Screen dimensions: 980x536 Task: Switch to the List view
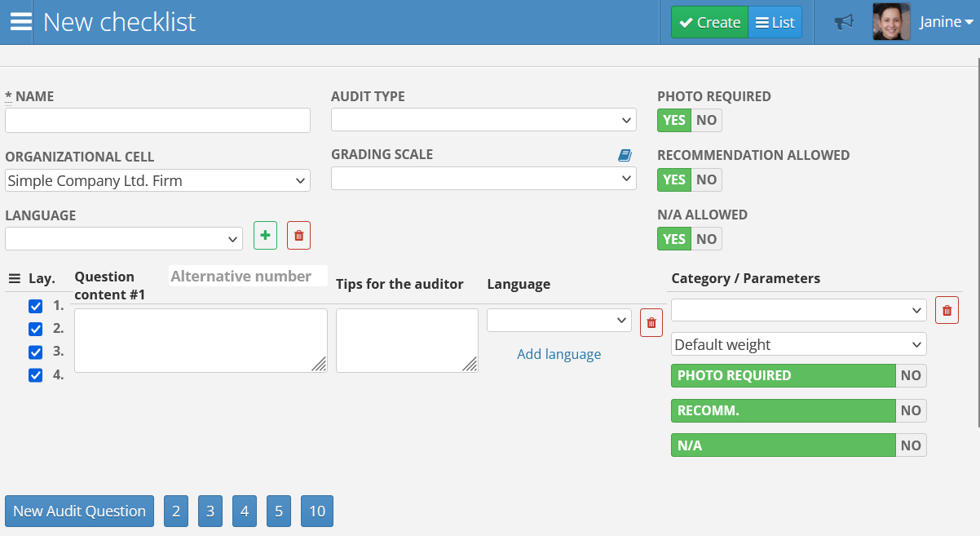point(775,22)
